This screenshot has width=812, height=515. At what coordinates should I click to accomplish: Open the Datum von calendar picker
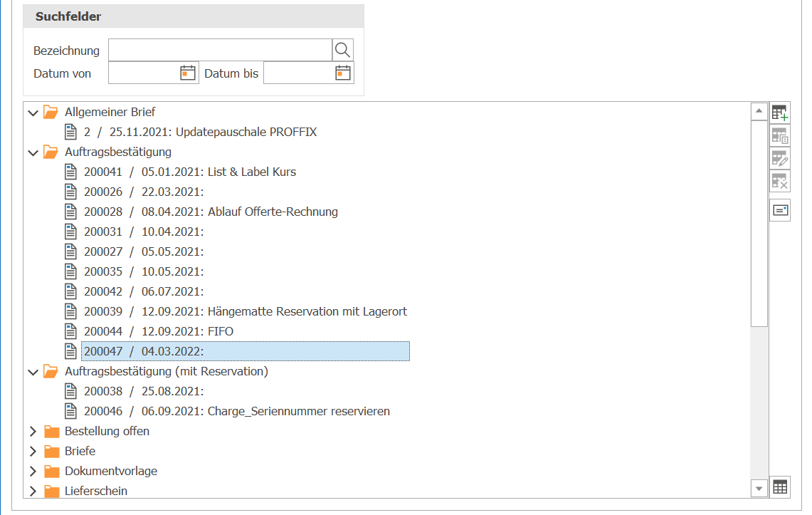[187, 73]
